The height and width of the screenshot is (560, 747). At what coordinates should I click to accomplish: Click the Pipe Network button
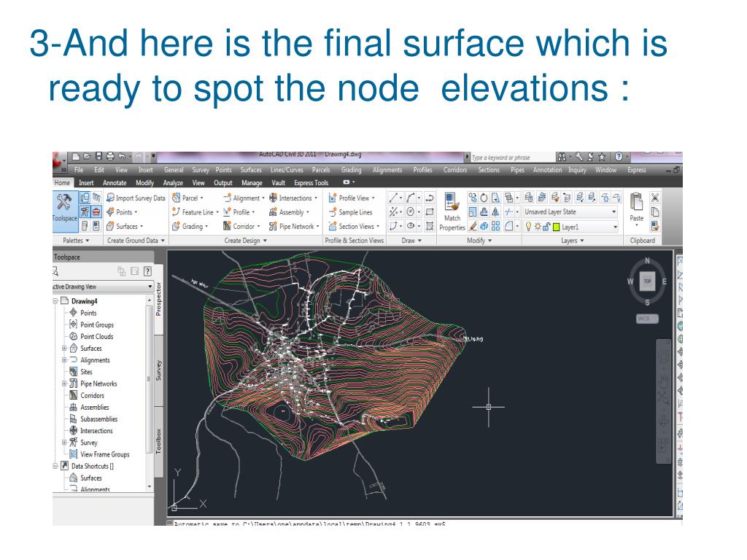coord(293,227)
